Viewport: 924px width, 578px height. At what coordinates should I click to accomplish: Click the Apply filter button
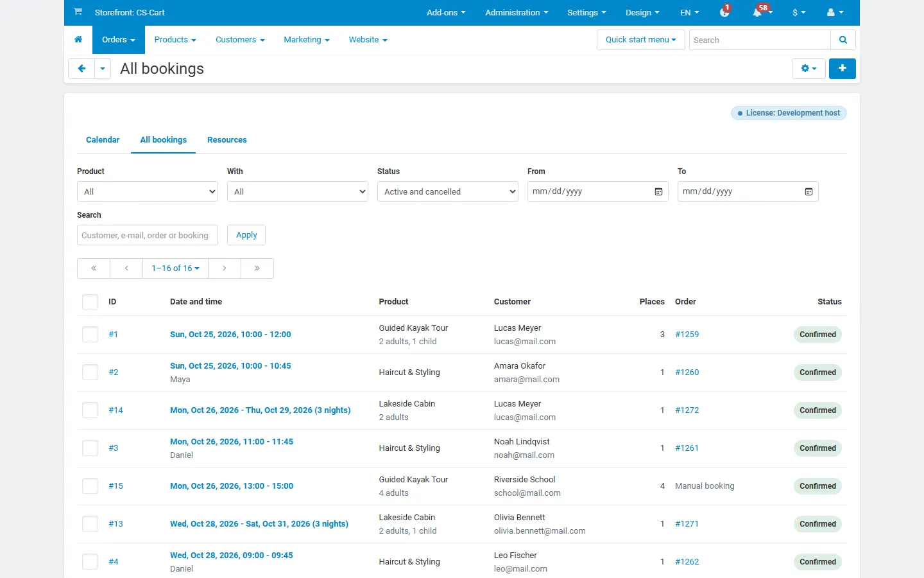point(246,235)
